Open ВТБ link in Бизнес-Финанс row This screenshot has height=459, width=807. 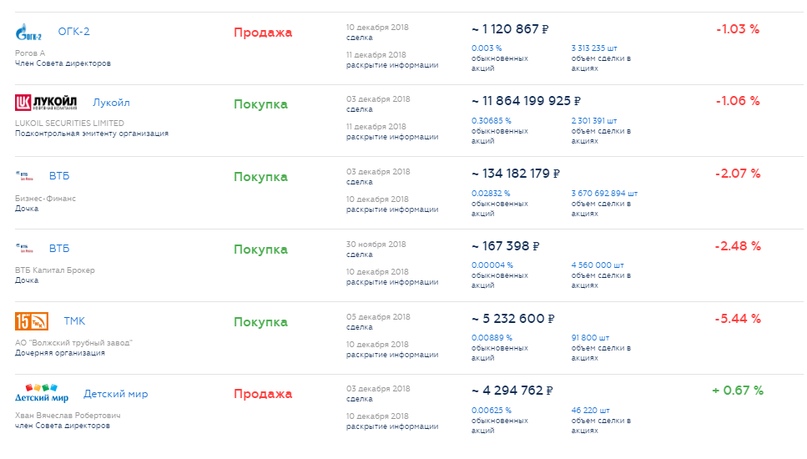59,176
